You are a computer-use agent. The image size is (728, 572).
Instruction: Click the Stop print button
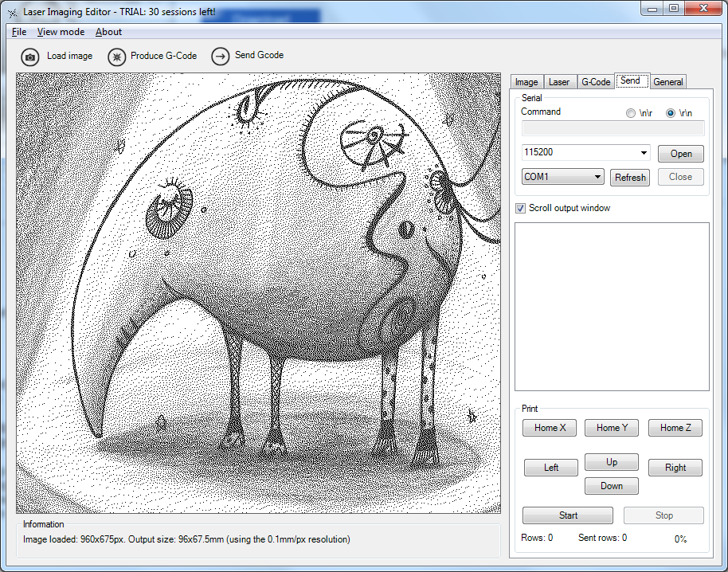(664, 515)
